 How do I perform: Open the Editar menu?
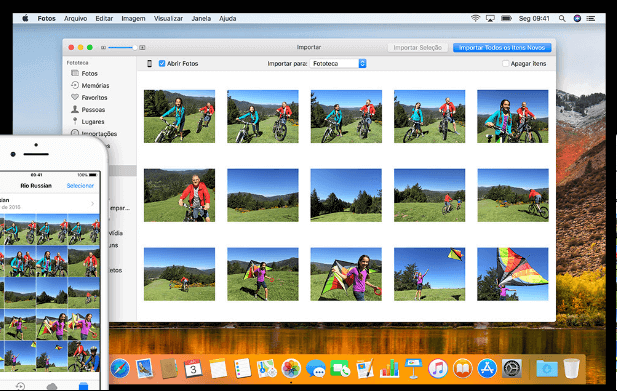coord(104,18)
